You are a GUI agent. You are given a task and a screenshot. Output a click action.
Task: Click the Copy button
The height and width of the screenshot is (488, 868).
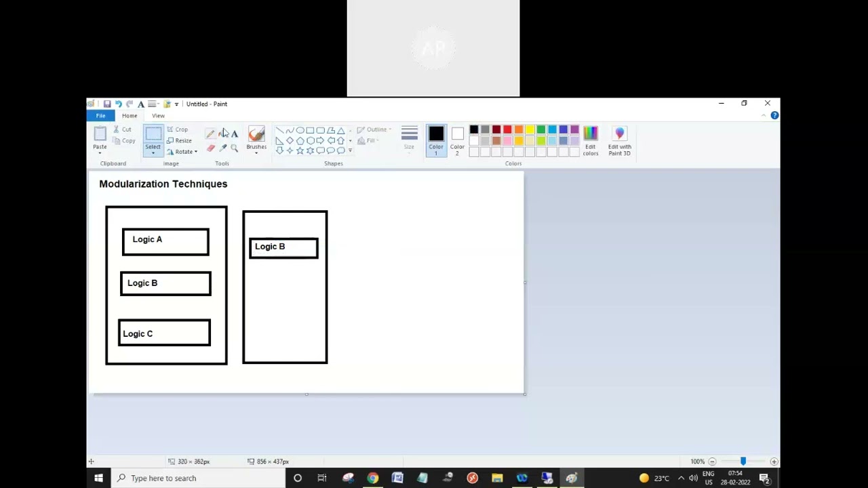click(x=125, y=141)
